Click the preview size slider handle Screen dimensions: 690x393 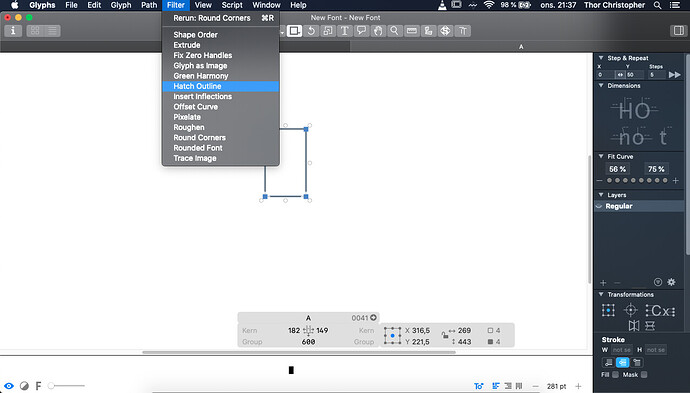coord(51,386)
